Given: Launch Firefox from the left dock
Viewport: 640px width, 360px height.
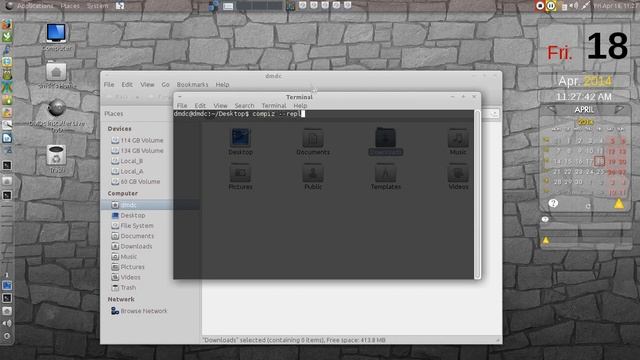Looking at the screenshot, I should click(7, 24).
